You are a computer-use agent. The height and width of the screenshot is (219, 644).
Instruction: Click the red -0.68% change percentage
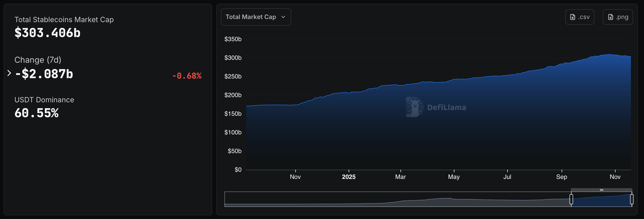pyautogui.click(x=187, y=76)
